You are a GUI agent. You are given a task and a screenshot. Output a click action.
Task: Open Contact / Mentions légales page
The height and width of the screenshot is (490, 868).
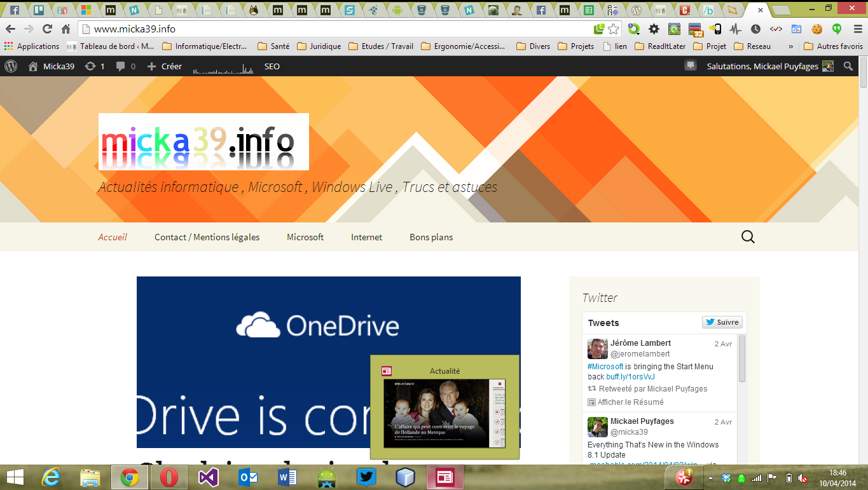[207, 237]
